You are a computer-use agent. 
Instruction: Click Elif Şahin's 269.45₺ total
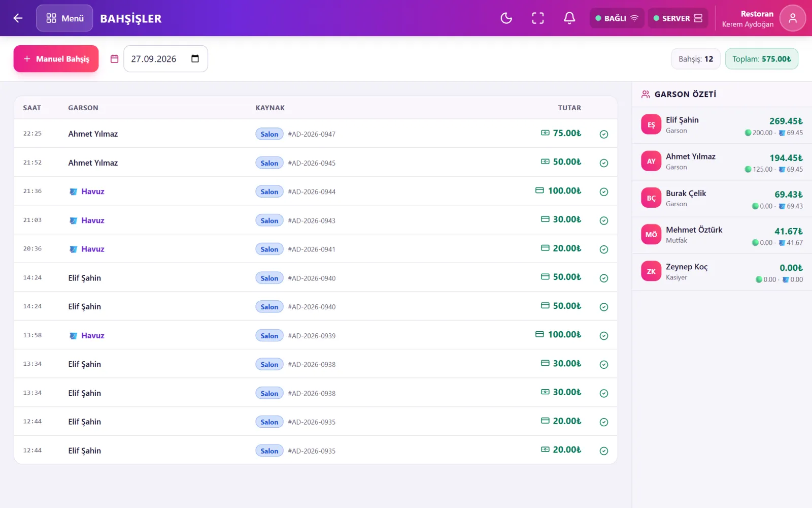coord(786,121)
